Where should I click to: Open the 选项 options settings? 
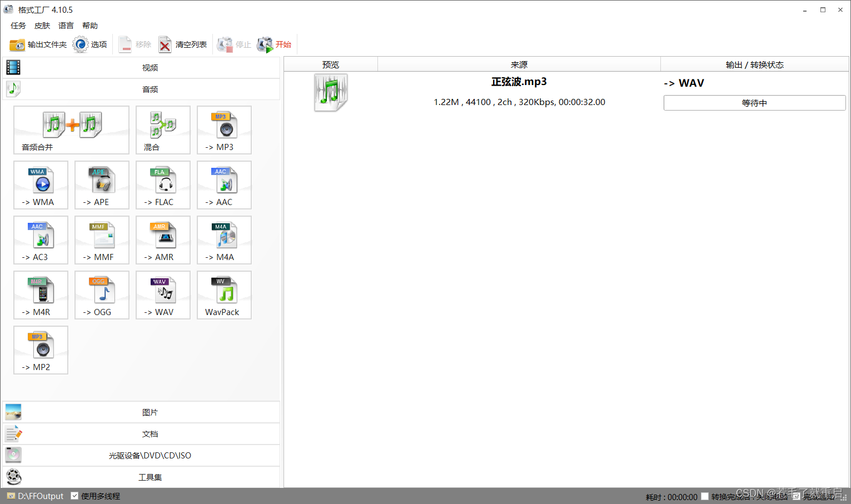pos(89,44)
